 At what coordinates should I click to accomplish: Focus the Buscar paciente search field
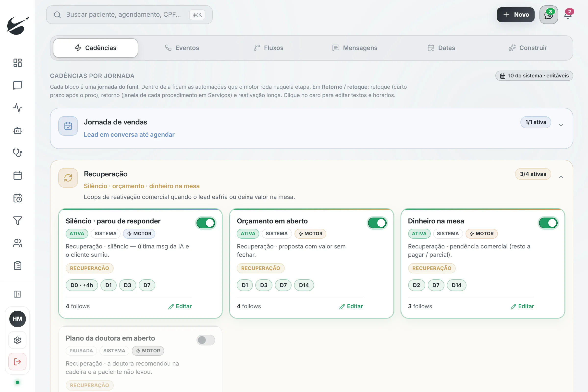[129, 15]
